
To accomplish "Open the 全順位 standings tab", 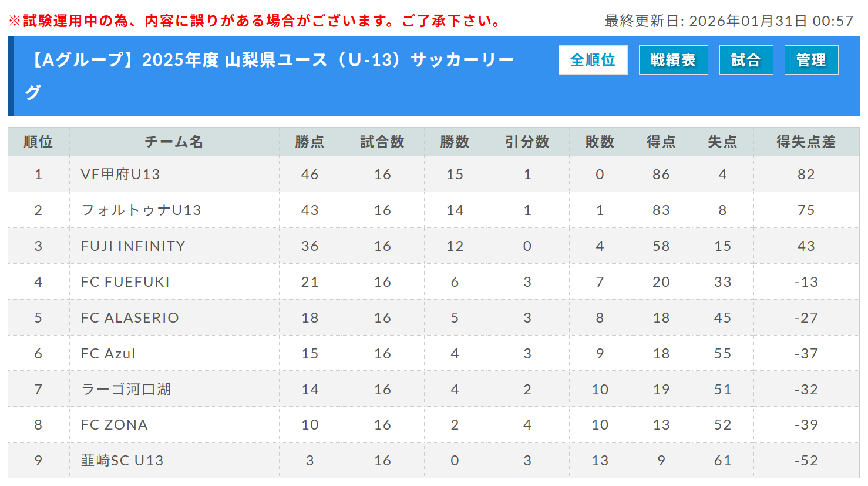I will 593,60.
